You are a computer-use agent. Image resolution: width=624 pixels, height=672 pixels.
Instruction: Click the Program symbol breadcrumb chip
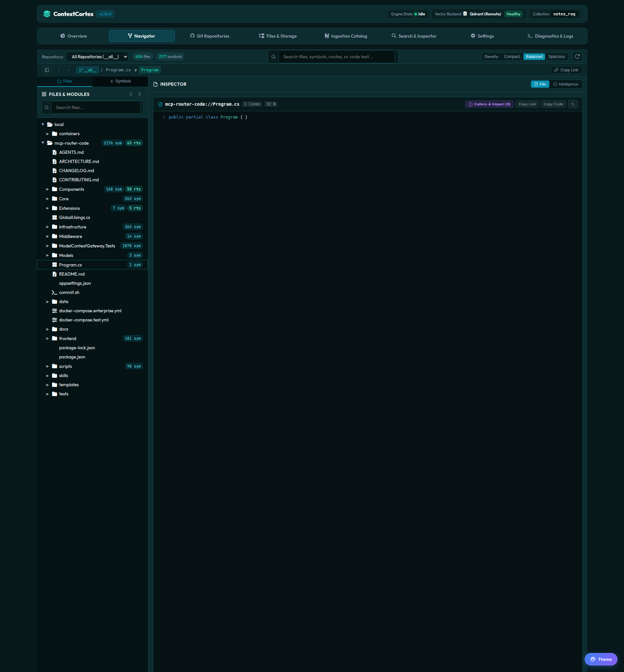click(150, 70)
